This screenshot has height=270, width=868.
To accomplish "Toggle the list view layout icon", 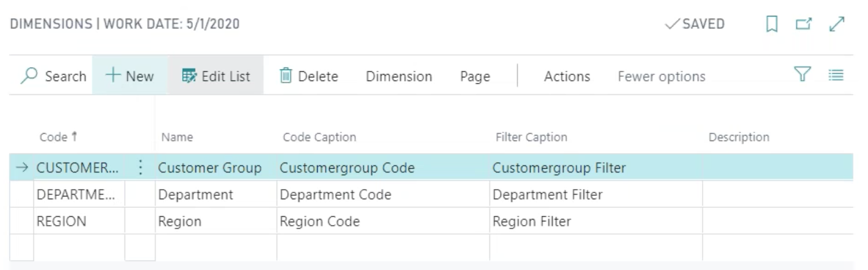I will click(836, 75).
